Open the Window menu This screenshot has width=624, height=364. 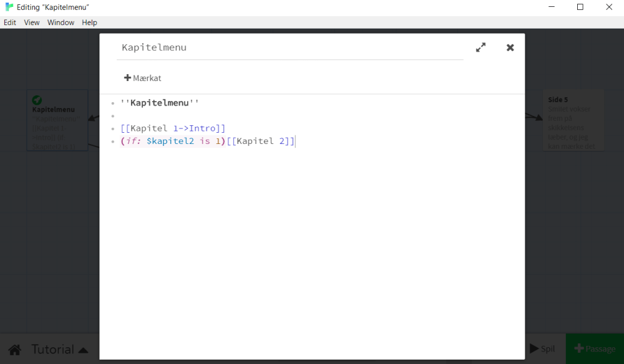click(x=61, y=22)
